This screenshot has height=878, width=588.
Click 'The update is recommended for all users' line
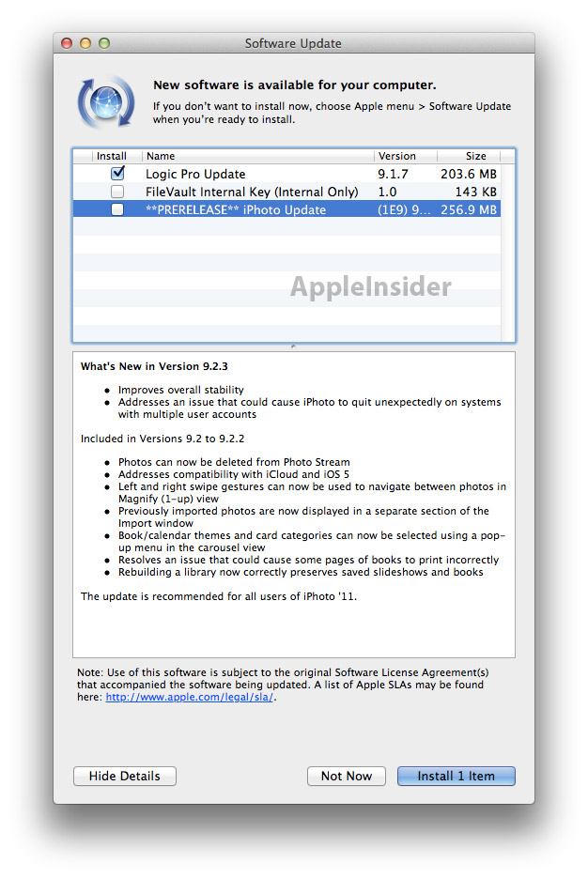click(219, 596)
